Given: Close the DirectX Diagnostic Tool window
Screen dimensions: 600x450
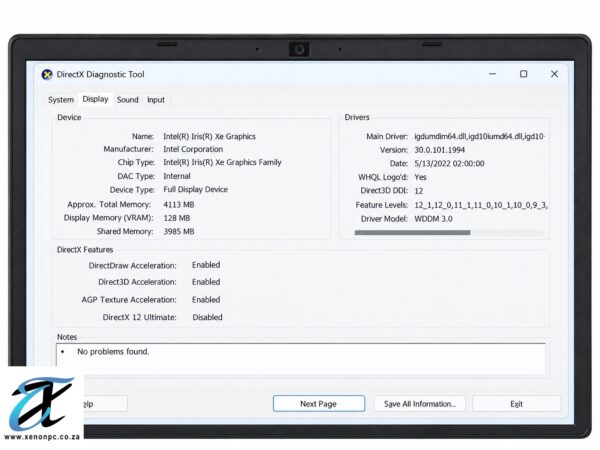Looking at the screenshot, I should click(554, 74).
